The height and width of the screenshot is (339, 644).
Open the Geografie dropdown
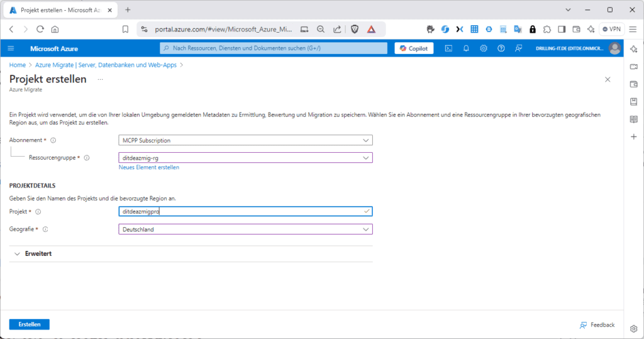(x=246, y=230)
